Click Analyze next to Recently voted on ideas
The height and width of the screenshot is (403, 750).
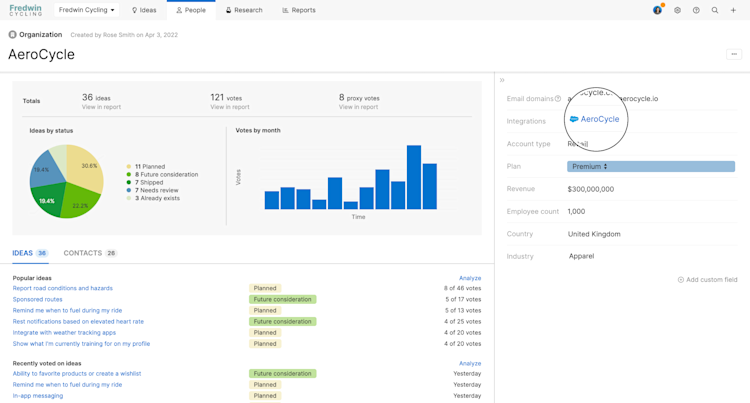pyautogui.click(x=470, y=363)
